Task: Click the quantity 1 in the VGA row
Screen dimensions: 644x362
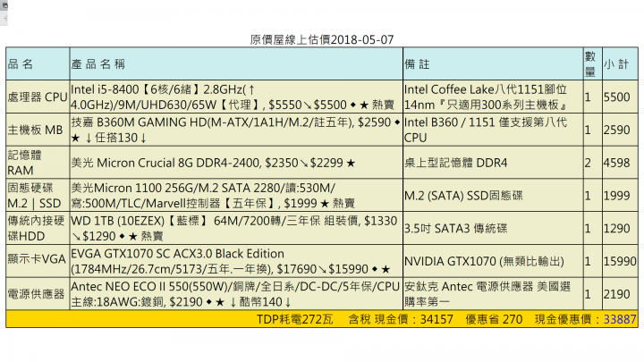Action: [x=593, y=261]
